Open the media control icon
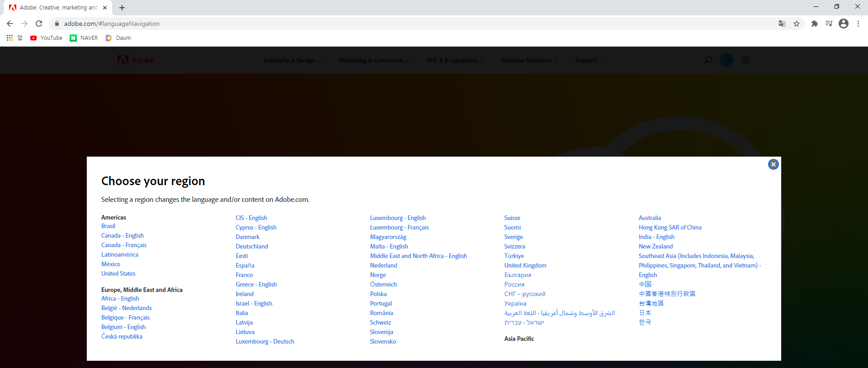The width and height of the screenshot is (868, 368). (829, 24)
